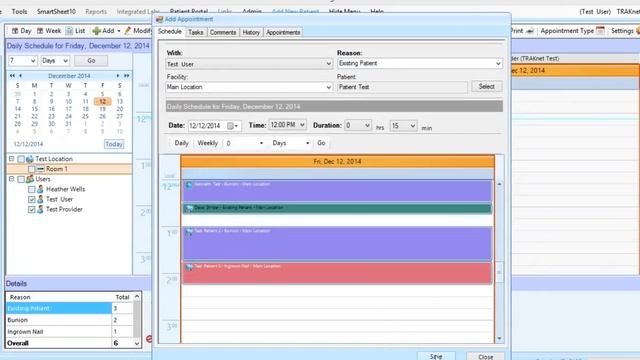Viewport: 640px width, 360px height.
Task: Open scheduler Settings in toolbar
Action: pos(624,31)
